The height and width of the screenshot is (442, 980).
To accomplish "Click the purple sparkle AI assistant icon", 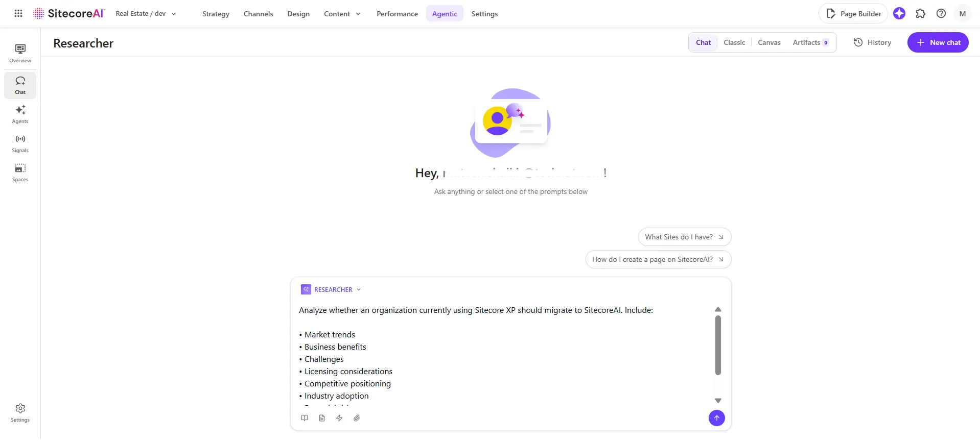I will (899, 14).
